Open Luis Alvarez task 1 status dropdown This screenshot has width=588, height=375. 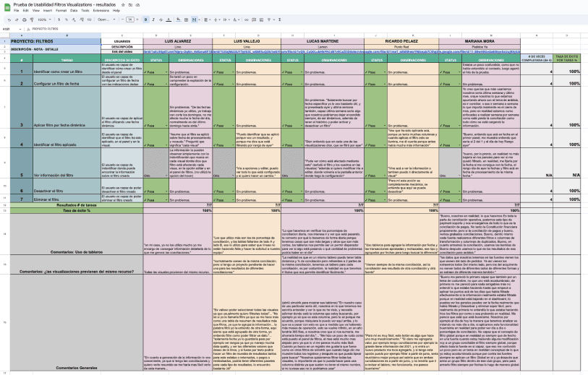166,72
